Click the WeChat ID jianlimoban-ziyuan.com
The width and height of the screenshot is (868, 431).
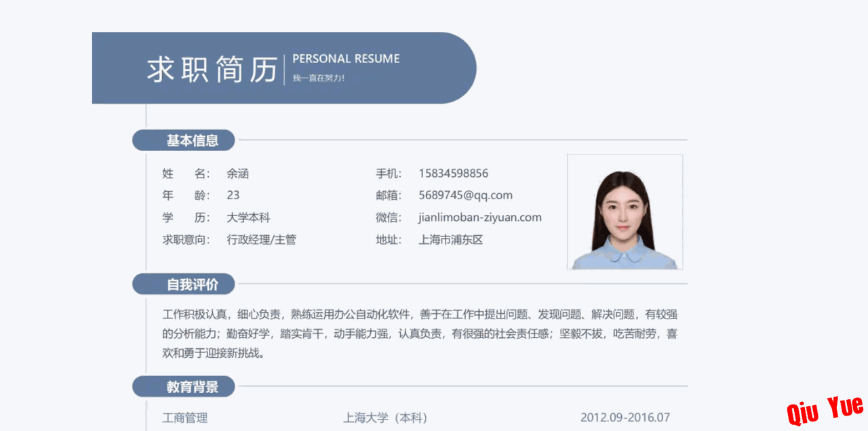480,218
